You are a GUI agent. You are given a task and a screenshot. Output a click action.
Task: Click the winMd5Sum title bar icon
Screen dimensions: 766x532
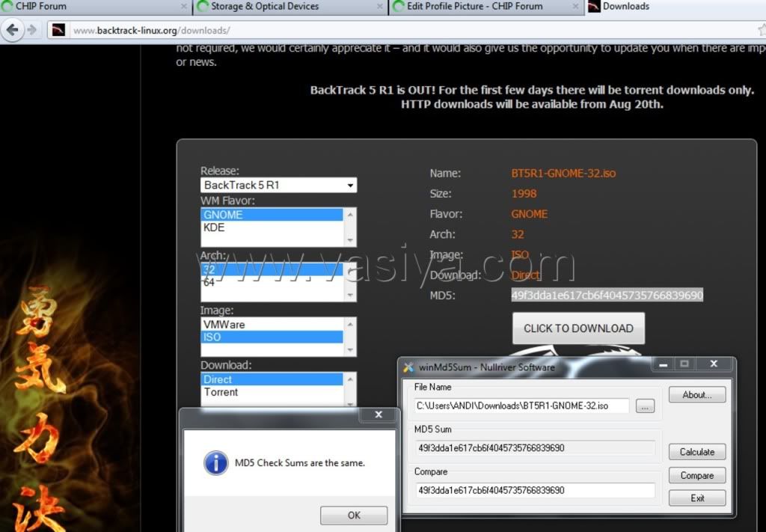[x=408, y=367]
